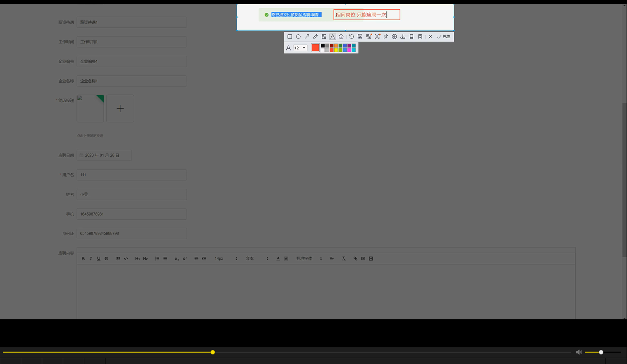Screen dimensions: 627x364
Task: Select the ellipse annotation tool
Action: click(x=298, y=37)
